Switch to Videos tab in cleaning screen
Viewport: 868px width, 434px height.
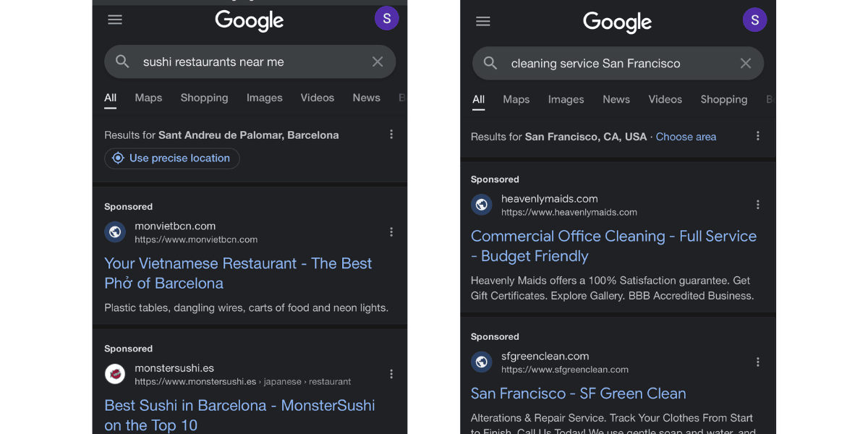click(665, 99)
